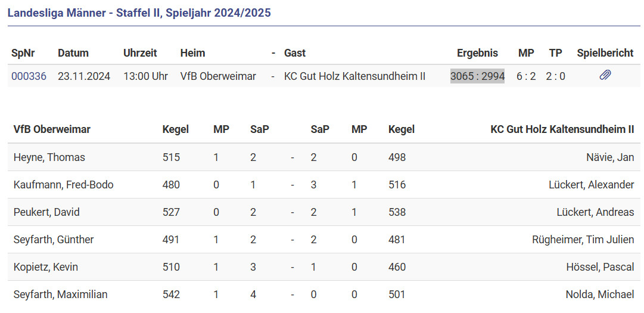
Task: Click guest player Rügheimer, Tim Julien
Action: [x=583, y=240]
